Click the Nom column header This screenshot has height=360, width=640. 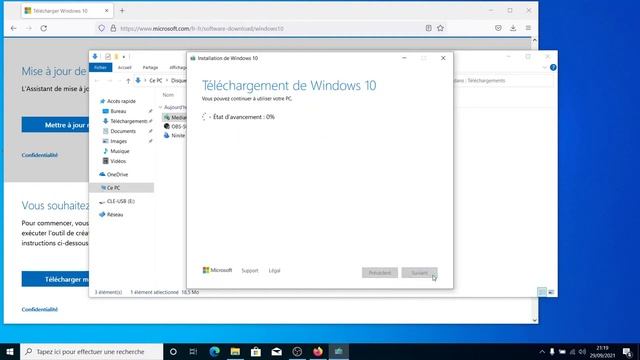(x=168, y=95)
